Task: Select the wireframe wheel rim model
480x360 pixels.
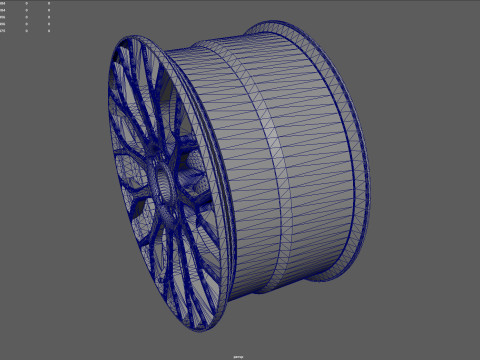Action: 239,176
